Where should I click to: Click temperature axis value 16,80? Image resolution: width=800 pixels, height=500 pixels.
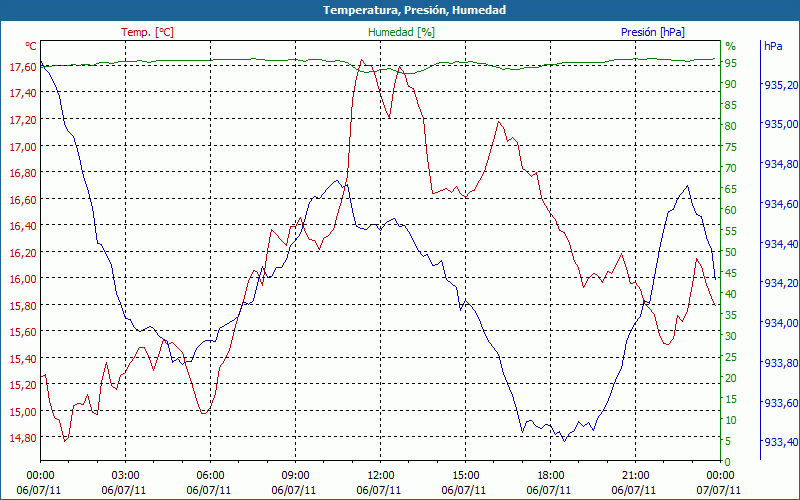click(22, 173)
